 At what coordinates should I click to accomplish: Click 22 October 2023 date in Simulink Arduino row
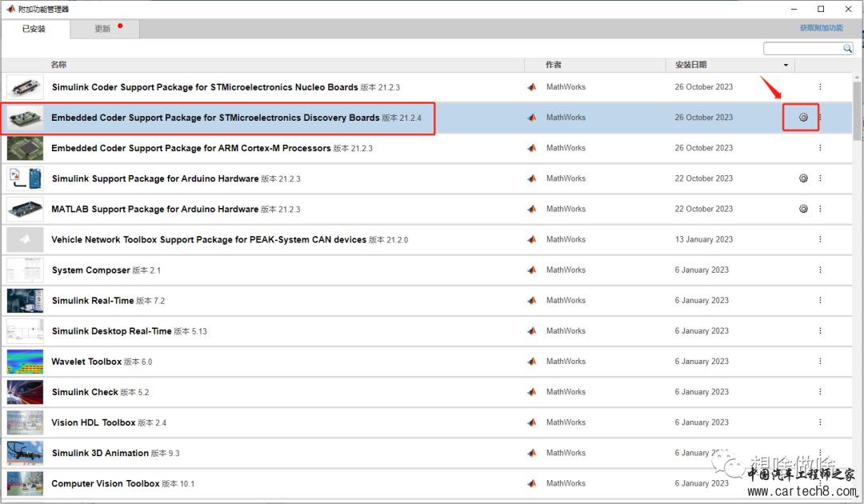(x=704, y=178)
